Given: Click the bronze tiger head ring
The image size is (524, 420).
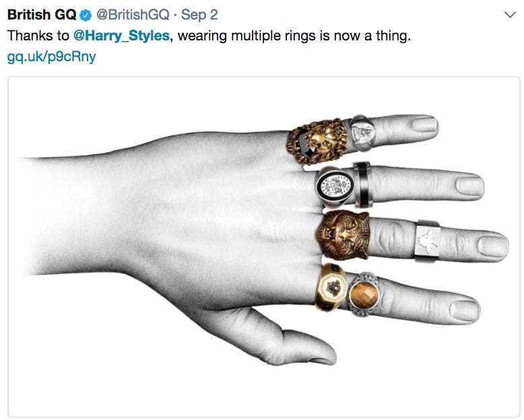Looking at the screenshot, I should tap(343, 236).
